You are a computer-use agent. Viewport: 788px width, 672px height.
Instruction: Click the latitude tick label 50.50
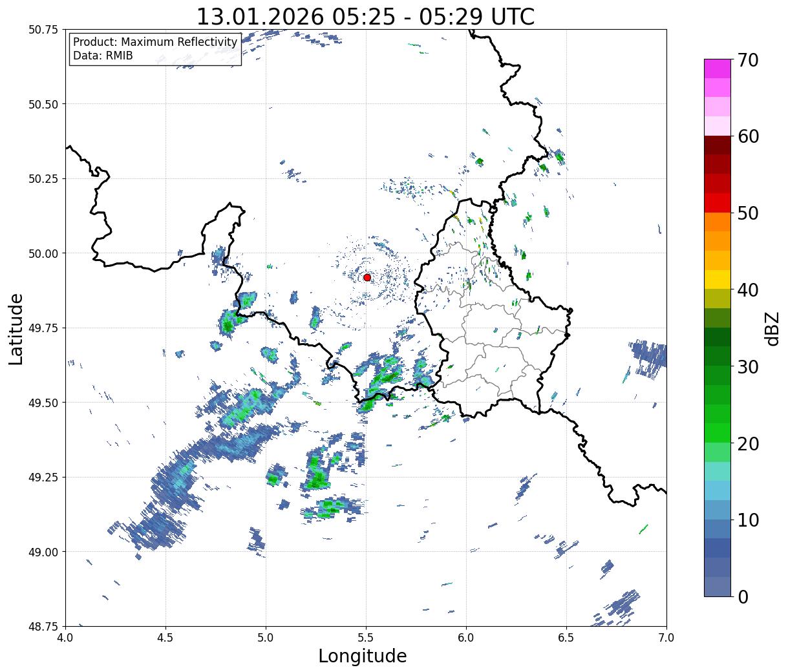(x=43, y=104)
